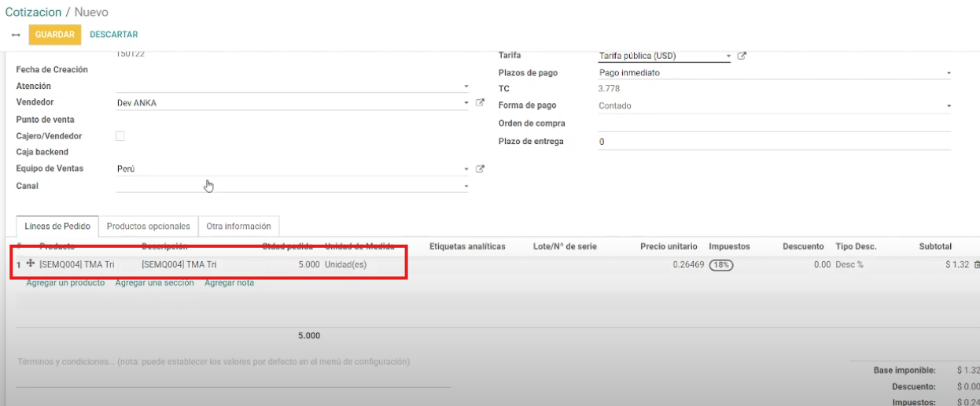Viewport: 980px width, 406px height.
Task: Switch to the Productos opcionales tab
Action: click(x=148, y=226)
